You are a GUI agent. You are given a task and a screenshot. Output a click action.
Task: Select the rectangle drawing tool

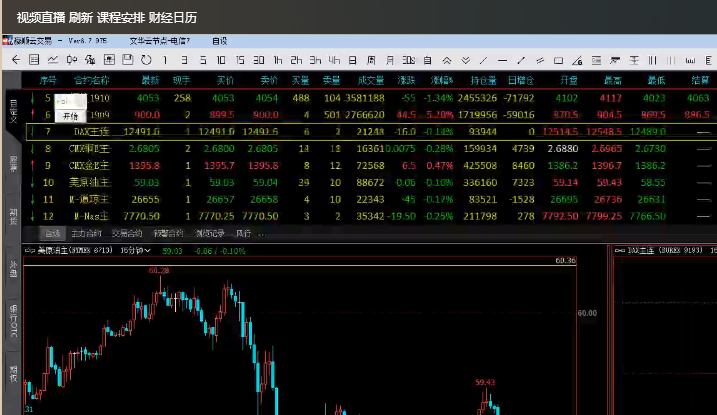(x=558, y=60)
